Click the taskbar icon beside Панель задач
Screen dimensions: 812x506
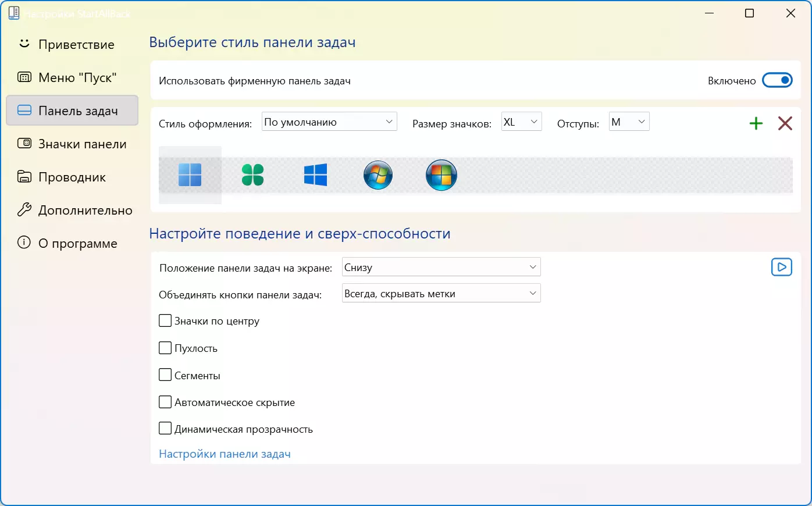point(24,111)
